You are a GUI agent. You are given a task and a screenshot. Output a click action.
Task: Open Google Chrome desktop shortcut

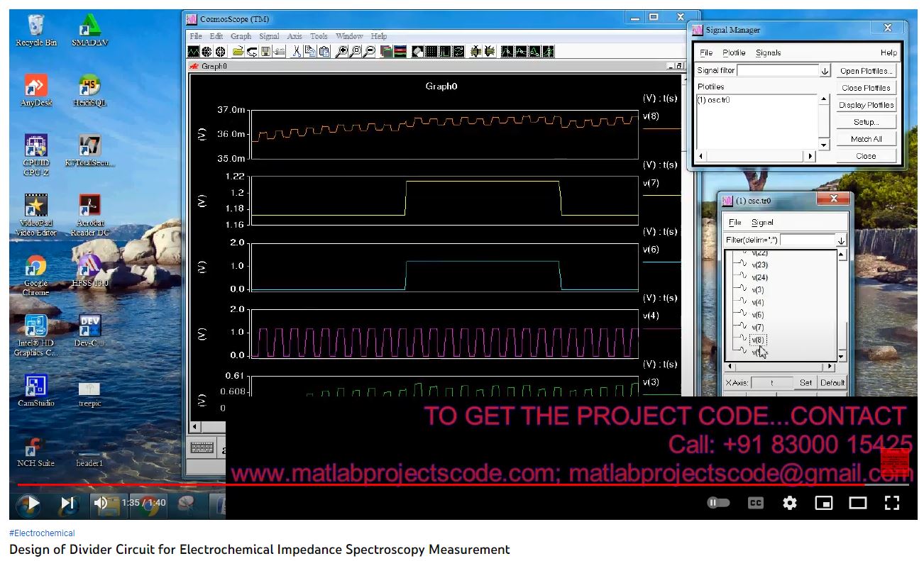point(35,270)
